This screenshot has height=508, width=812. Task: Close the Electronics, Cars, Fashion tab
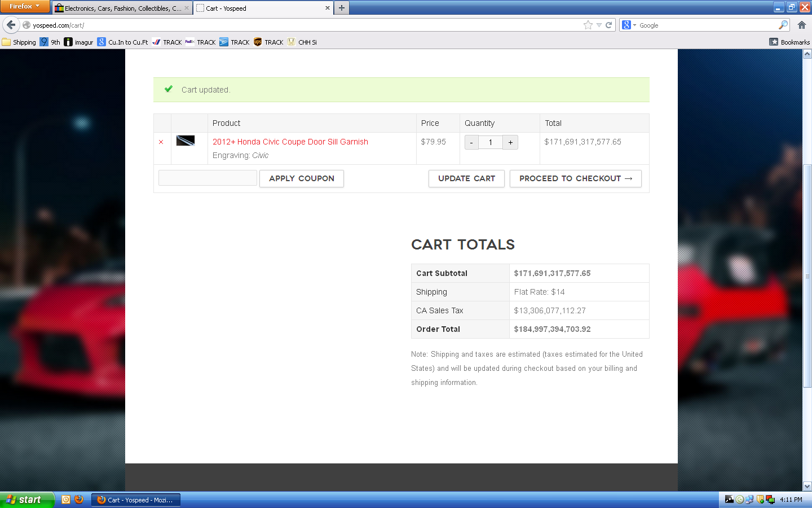187,8
